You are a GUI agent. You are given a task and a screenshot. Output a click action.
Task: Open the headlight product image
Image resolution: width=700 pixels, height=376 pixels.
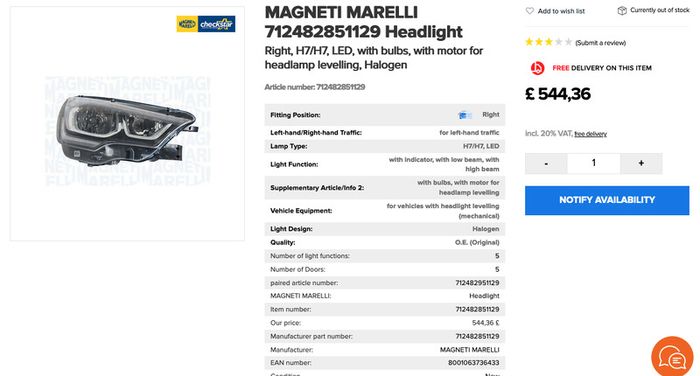tap(127, 130)
